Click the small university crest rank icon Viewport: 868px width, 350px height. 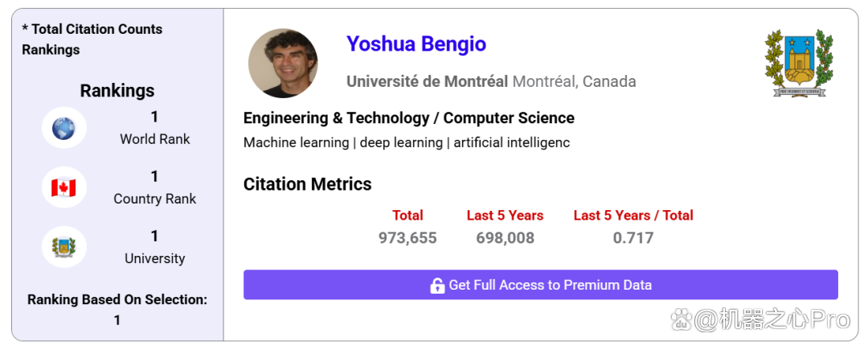(x=63, y=247)
